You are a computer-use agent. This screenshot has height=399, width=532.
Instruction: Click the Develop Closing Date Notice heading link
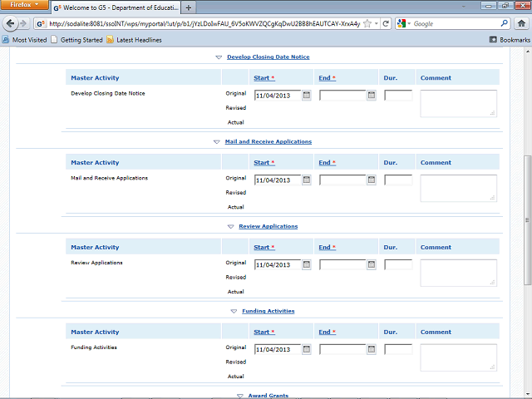coord(268,57)
